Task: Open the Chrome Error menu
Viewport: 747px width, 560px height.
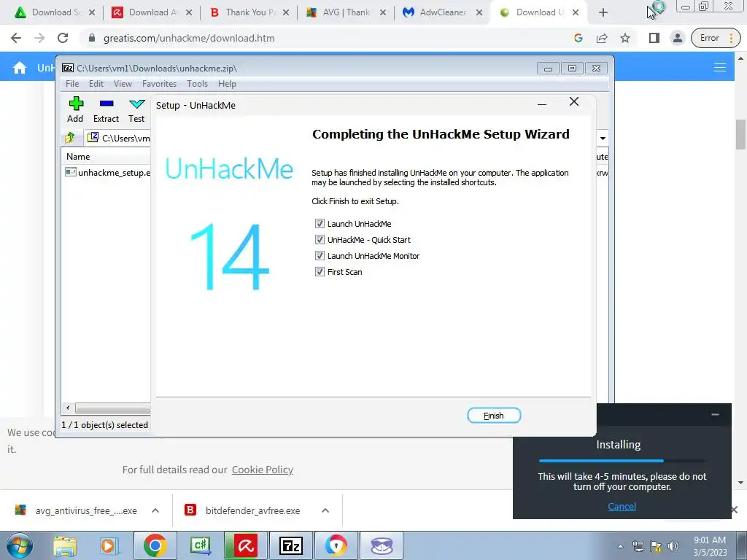Action: pyautogui.click(x=716, y=38)
